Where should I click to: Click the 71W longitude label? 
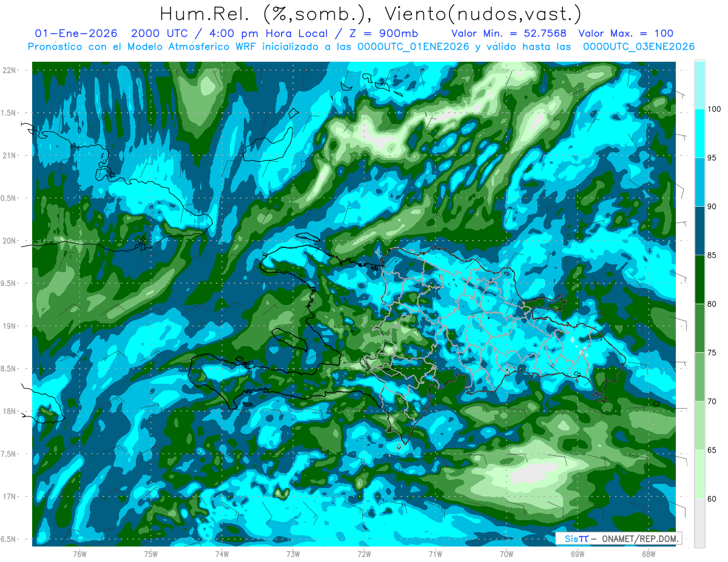coord(435,554)
